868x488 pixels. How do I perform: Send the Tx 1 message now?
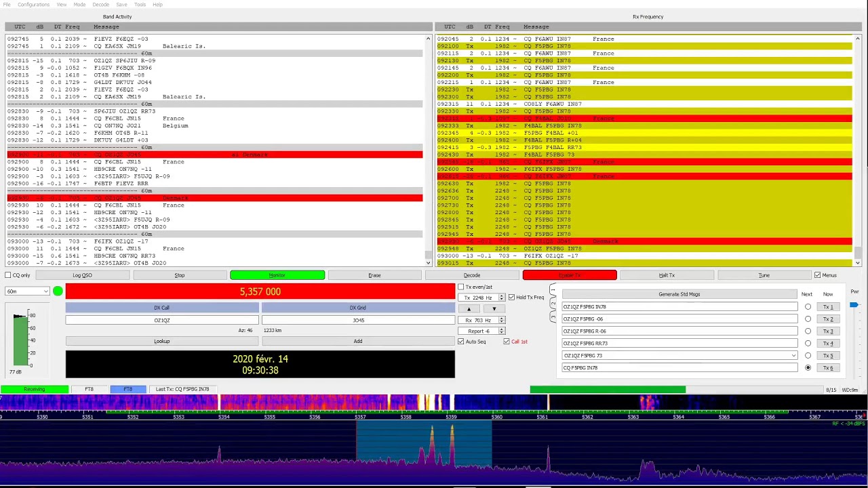point(828,307)
